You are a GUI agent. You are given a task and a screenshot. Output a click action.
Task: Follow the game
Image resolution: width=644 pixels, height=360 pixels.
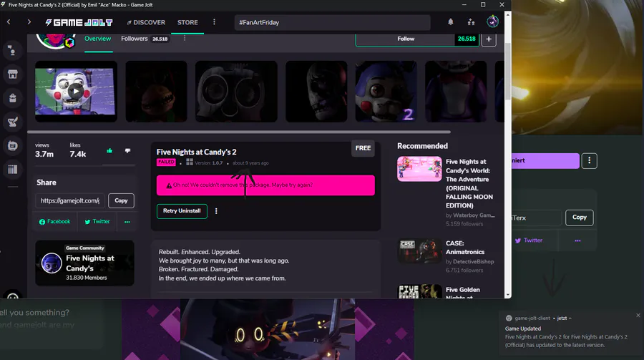coord(406,39)
